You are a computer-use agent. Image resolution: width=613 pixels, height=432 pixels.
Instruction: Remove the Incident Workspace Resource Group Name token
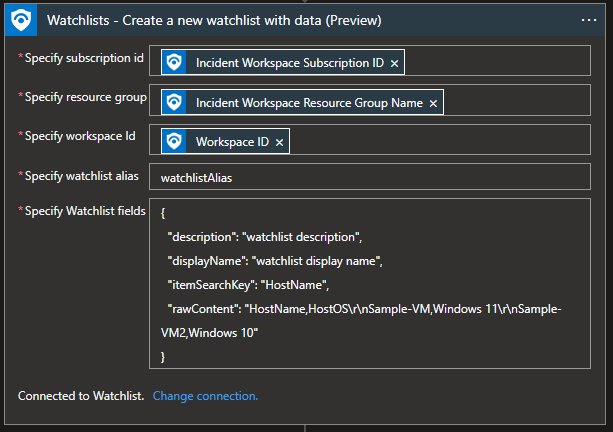[432, 102]
